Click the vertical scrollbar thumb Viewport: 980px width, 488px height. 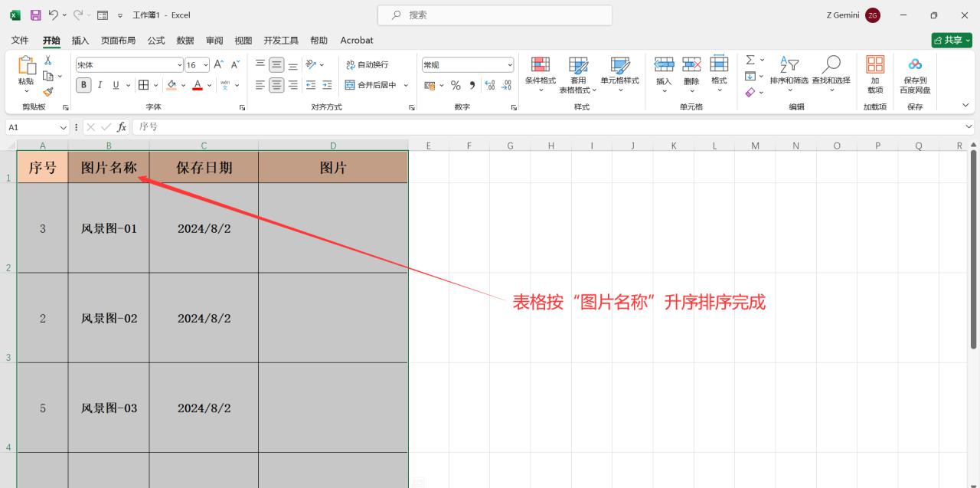click(974, 249)
